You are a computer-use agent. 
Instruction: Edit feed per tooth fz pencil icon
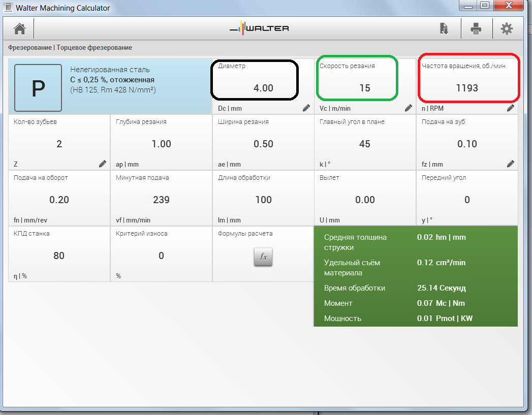[511, 164]
